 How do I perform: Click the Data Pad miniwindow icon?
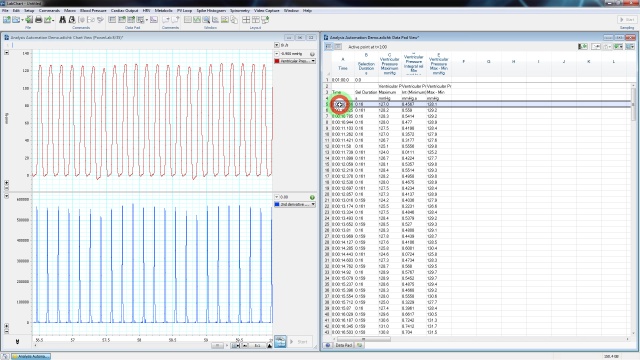tap(154, 20)
